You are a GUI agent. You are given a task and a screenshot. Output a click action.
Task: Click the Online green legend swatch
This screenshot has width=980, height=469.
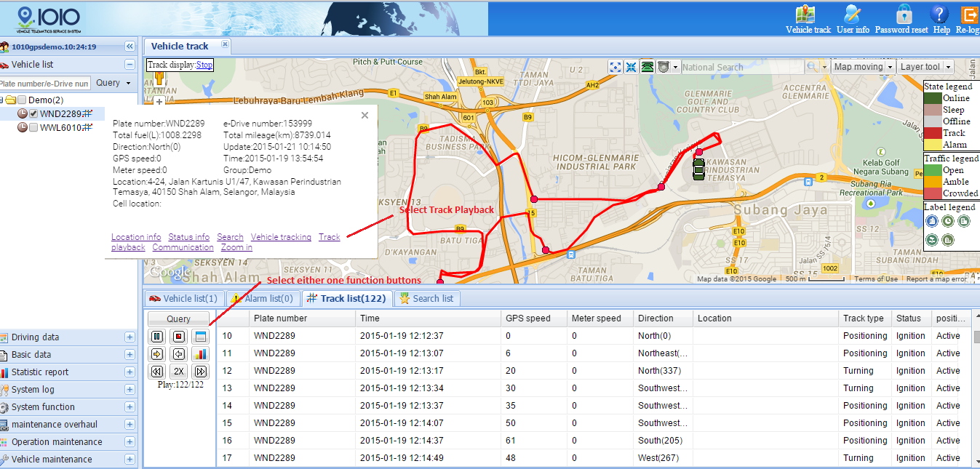click(x=932, y=98)
